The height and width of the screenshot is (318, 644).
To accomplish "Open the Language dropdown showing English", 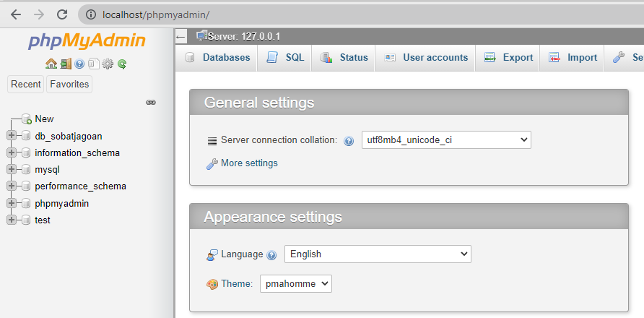I will 378,254.
